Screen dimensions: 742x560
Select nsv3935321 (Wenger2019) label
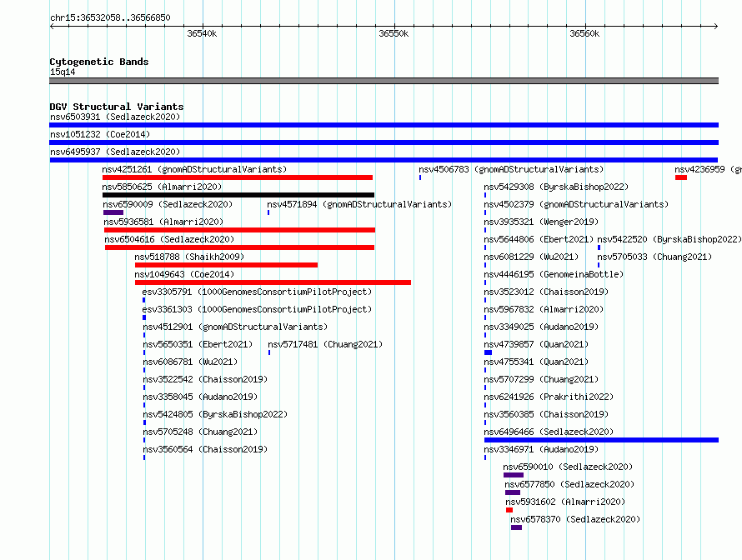tap(541, 222)
